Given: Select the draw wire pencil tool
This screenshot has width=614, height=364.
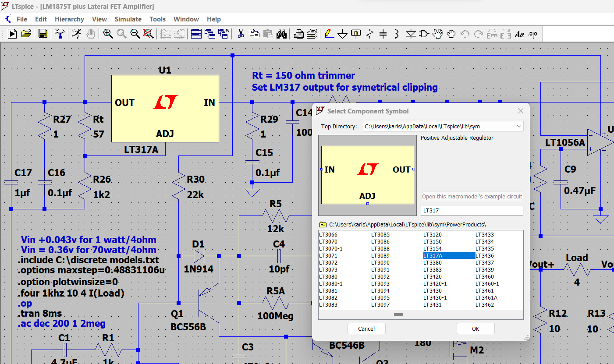Looking at the screenshot, I should pos(329,33).
